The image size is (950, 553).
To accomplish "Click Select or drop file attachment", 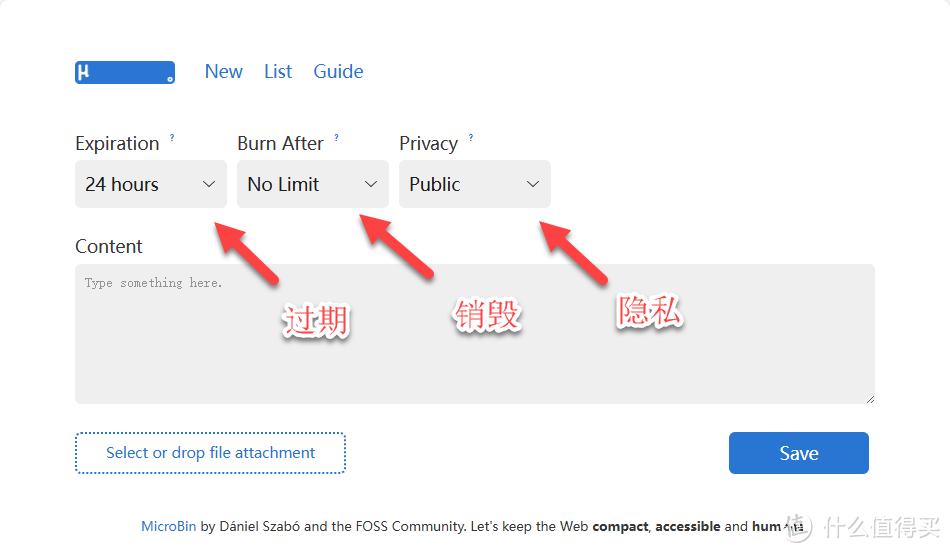I will [210, 453].
